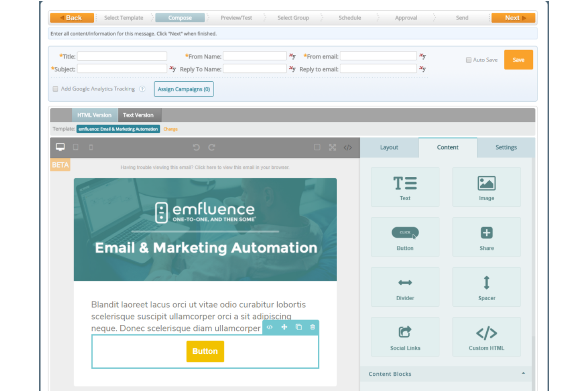Enable Auto Save checkbox

[469, 60]
